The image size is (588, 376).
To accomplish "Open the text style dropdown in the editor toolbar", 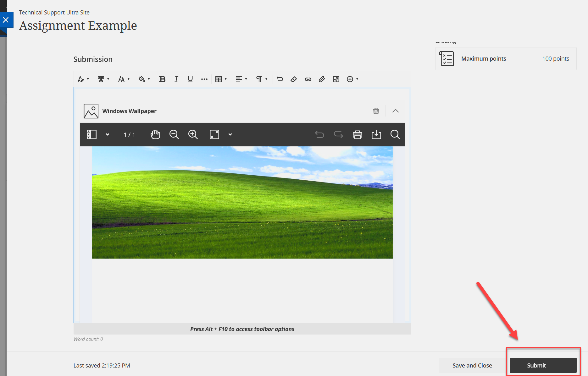I will click(83, 79).
